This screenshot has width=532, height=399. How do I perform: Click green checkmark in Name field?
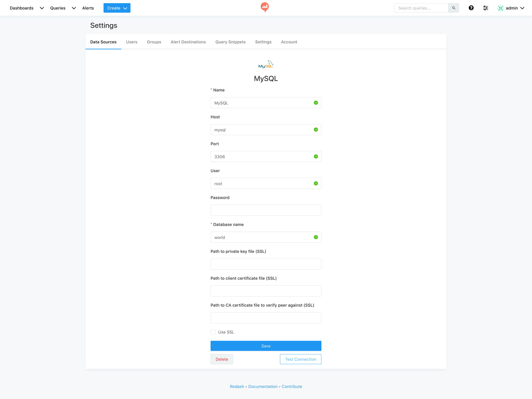pyautogui.click(x=316, y=103)
